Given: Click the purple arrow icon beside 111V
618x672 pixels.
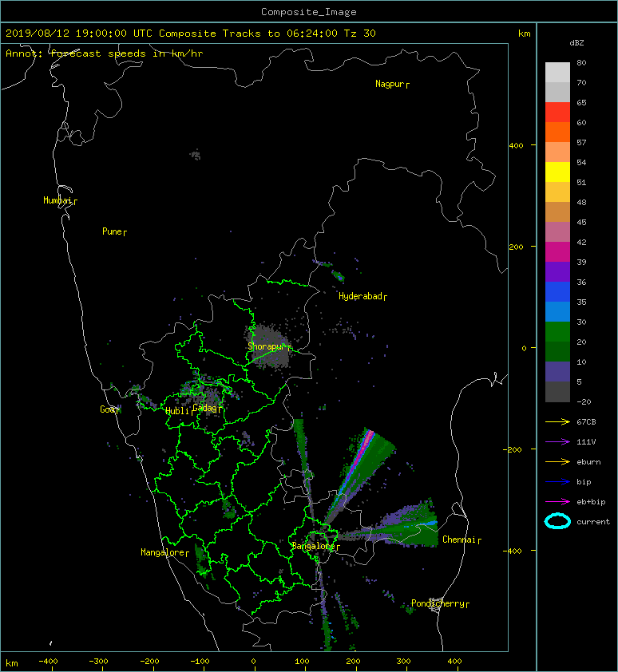Looking at the screenshot, I should [557, 442].
